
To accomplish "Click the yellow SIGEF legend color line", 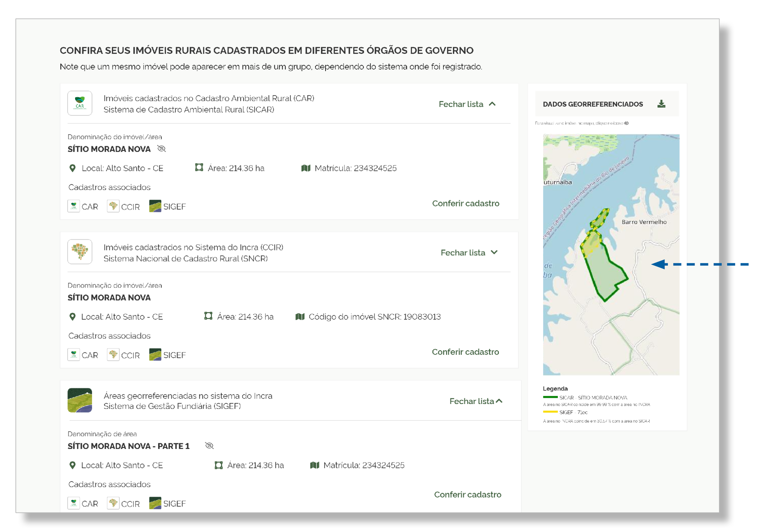I will coord(550,412).
